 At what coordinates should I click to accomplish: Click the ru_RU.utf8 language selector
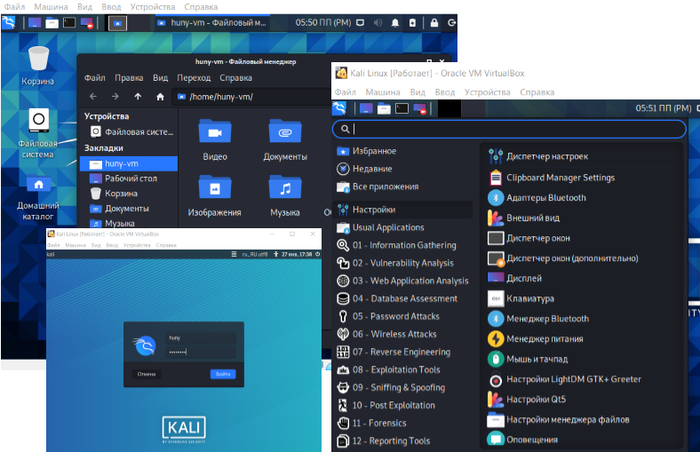[x=254, y=254]
